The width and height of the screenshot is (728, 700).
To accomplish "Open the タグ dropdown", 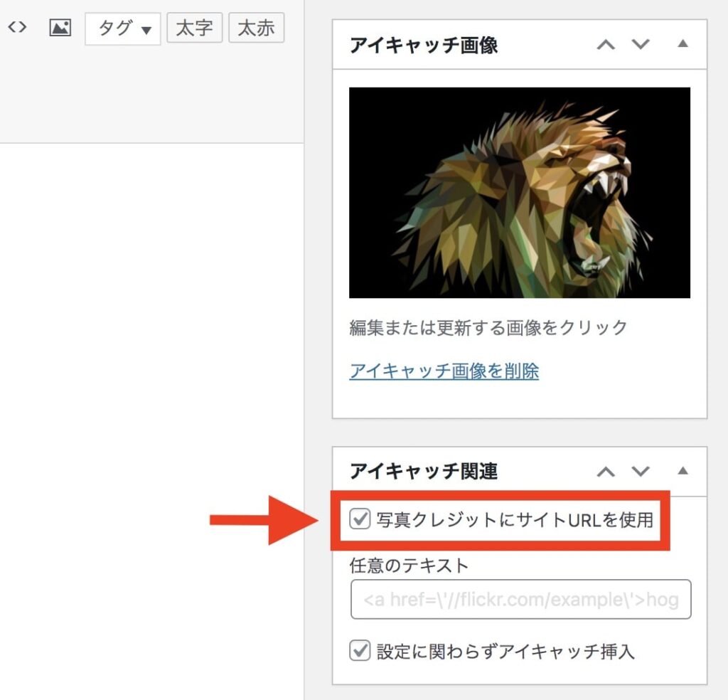I will click(x=122, y=28).
